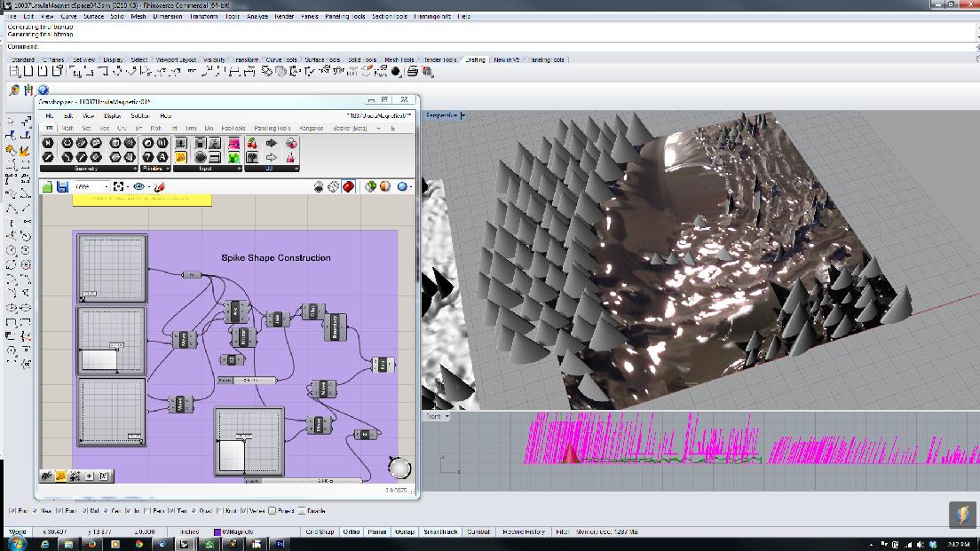The height and width of the screenshot is (551, 980).
Task: Toggle Planar in the status bar
Action: pyautogui.click(x=377, y=532)
